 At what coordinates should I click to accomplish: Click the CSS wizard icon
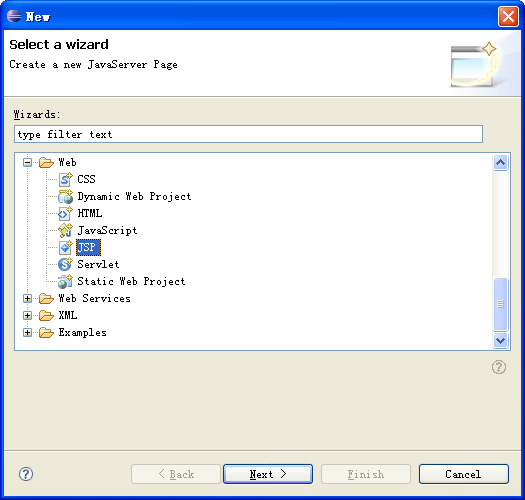(65, 180)
